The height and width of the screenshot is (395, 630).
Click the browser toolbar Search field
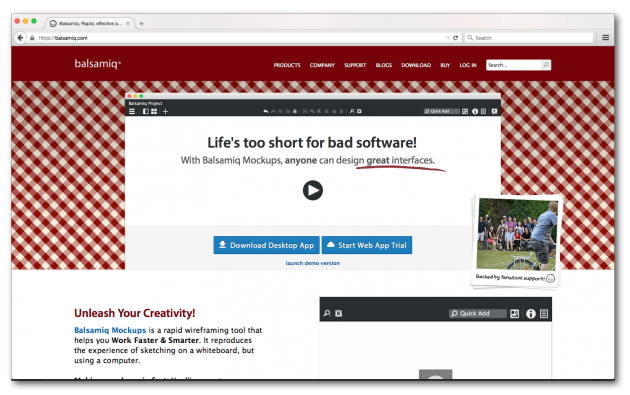click(529, 38)
